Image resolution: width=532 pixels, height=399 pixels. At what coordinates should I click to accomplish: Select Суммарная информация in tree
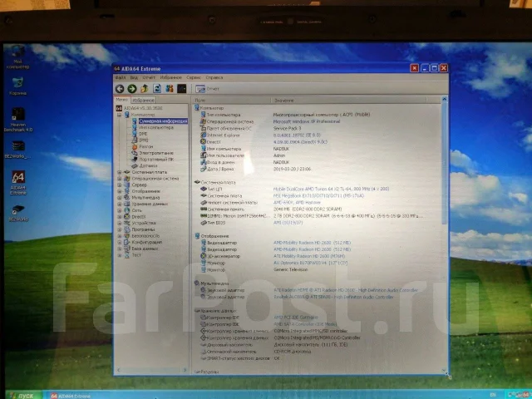163,121
